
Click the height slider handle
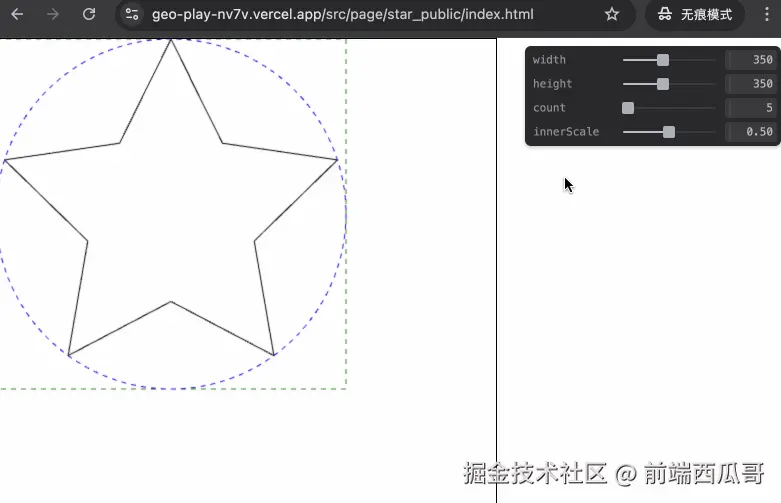(662, 84)
